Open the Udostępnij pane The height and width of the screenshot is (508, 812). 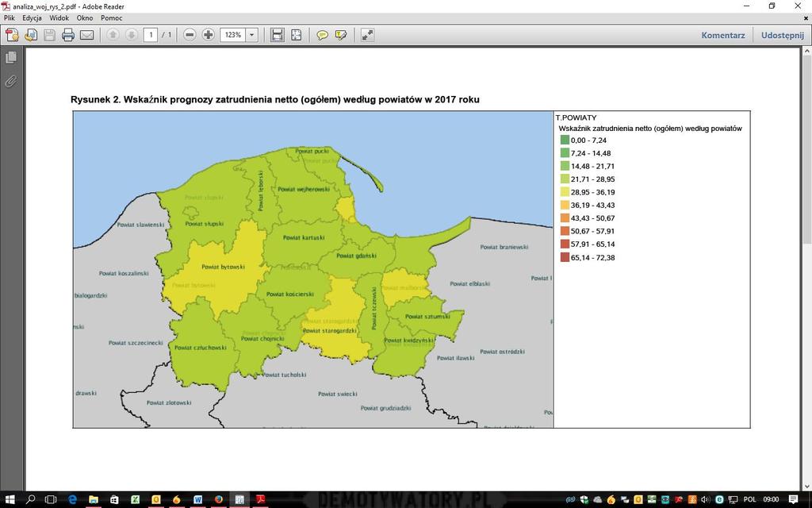click(x=783, y=35)
